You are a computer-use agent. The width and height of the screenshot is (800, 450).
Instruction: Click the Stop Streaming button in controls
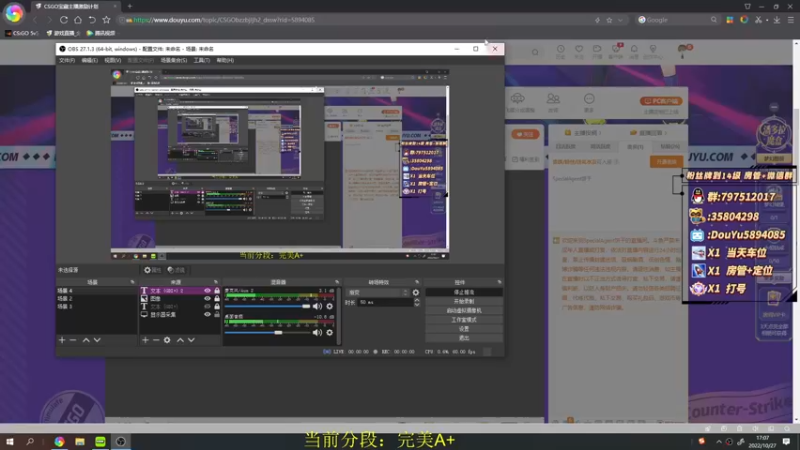464,292
